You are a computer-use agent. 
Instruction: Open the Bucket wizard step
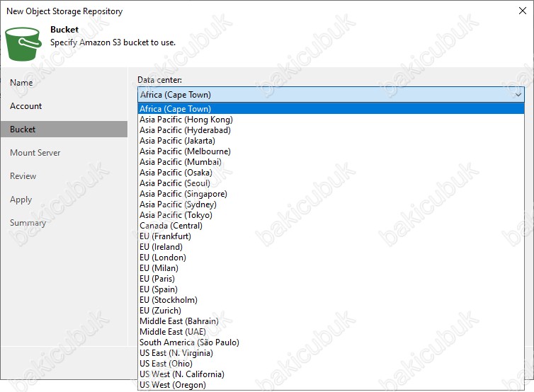click(64, 129)
